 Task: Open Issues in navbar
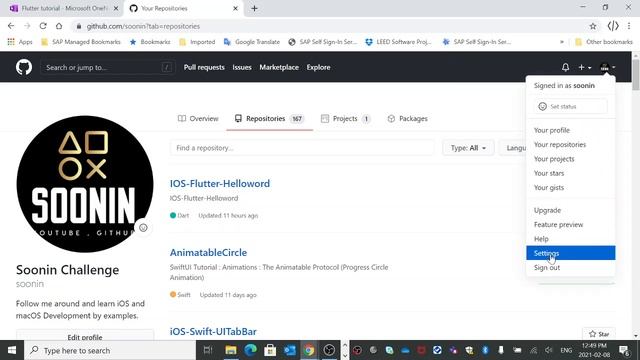pyautogui.click(x=242, y=67)
